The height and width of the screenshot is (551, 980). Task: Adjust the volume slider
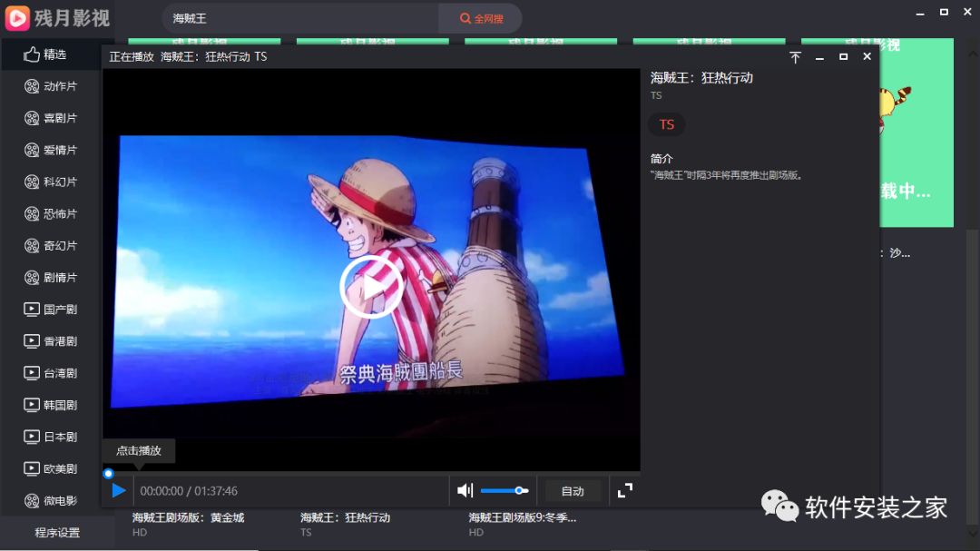pyautogui.click(x=504, y=491)
